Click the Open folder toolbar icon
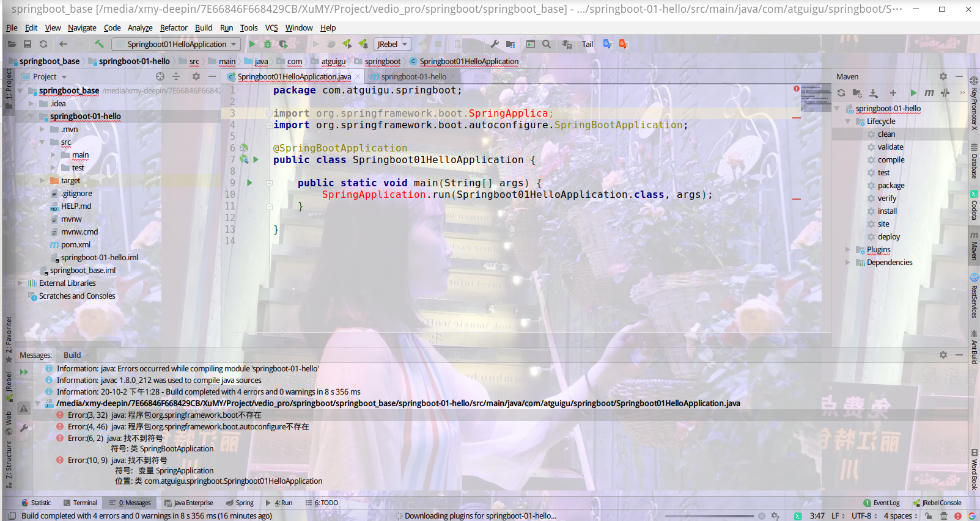Screen dimensions: 980x521 12,44
